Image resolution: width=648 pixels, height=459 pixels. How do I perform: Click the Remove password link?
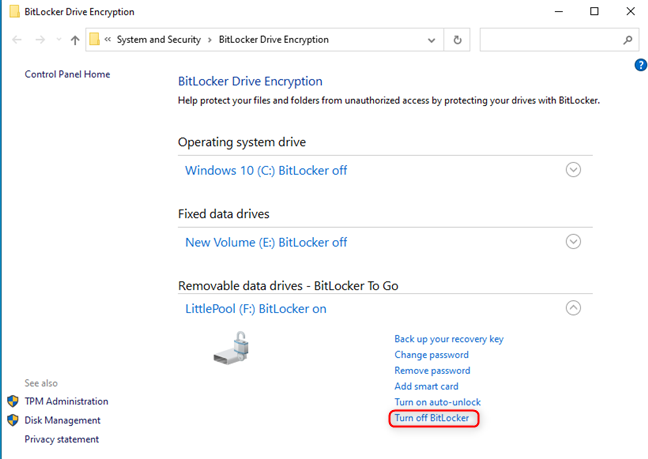tap(432, 371)
